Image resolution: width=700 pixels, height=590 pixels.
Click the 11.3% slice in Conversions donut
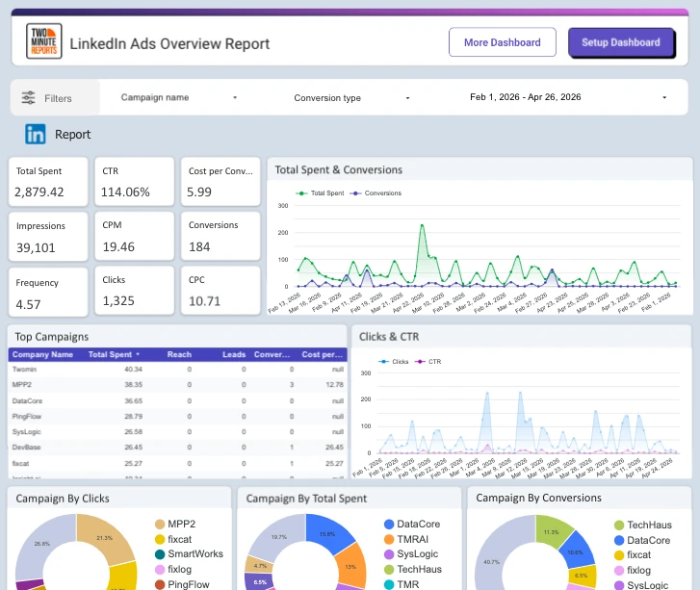(x=552, y=532)
